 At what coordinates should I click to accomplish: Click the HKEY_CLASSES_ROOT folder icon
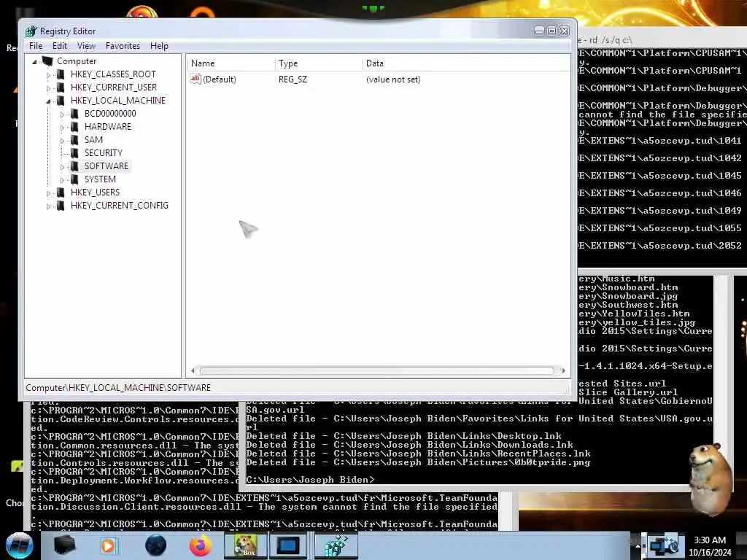pyautogui.click(x=61, y=74)
